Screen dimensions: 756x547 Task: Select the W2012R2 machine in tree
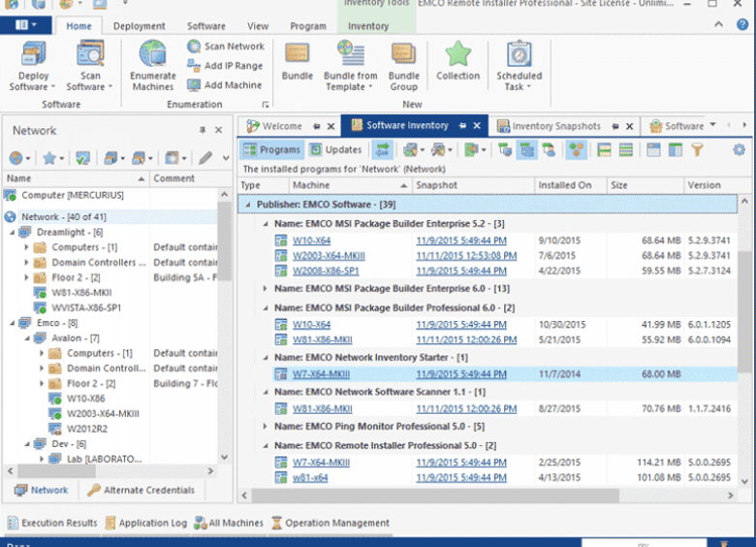(x=87, y=429)
